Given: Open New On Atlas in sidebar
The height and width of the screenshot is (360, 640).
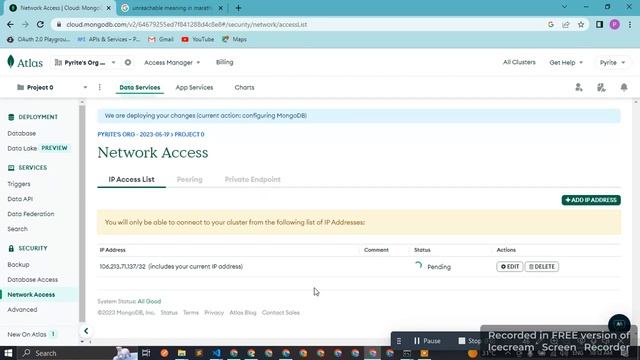Looking at the screenshot, I should [x=27, y=334].
